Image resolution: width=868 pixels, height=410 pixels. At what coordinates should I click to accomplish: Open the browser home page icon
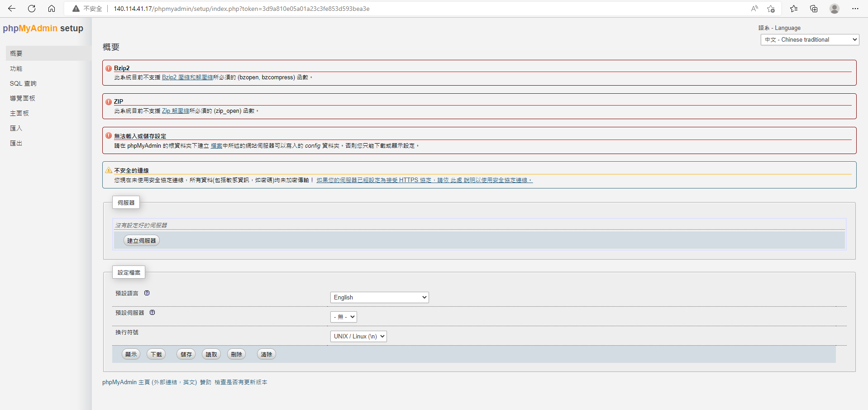(52, 9)
